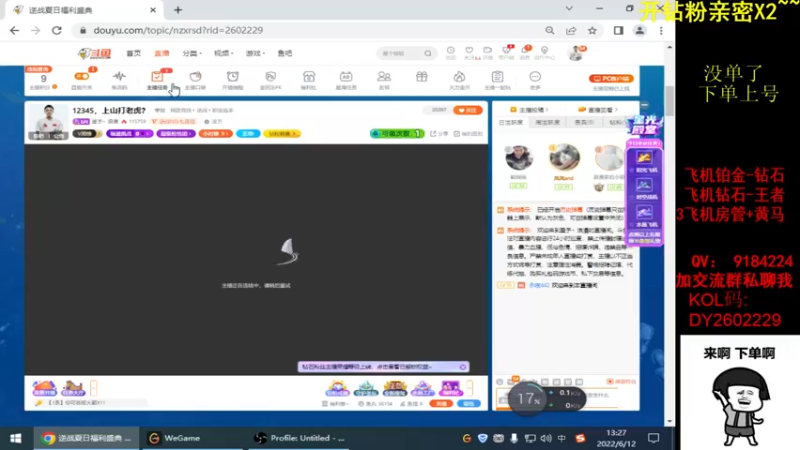Screen dimensions: 800x450
Task: Click the yellow pill tag
Action: click(x=282, y=134)
